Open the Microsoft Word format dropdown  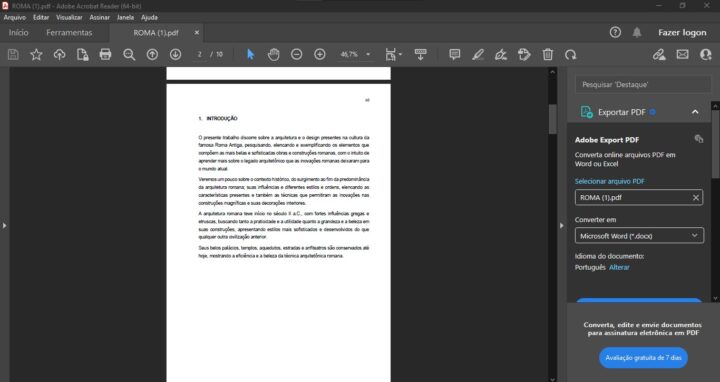click(639, 236)
